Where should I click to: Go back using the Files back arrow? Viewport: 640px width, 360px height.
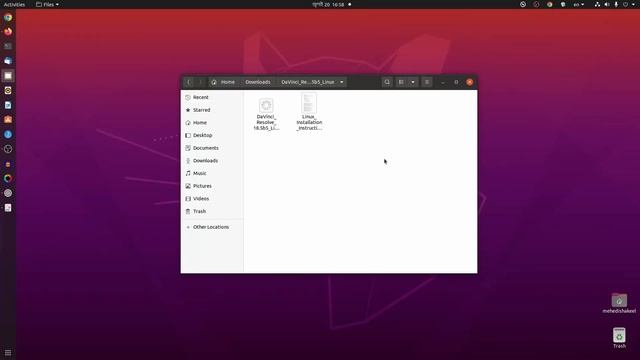[189, 82]
